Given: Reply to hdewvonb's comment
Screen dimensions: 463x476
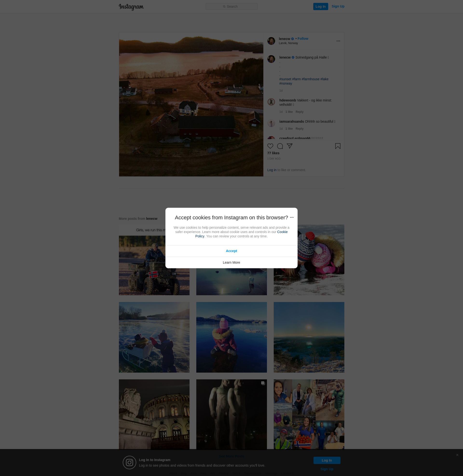Looking at the screenshot, I should point(299,112).
